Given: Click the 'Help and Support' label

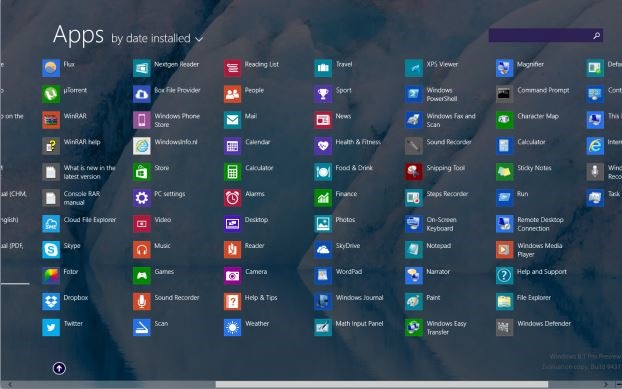Looking at the screenshot, I should click(542, 272).
